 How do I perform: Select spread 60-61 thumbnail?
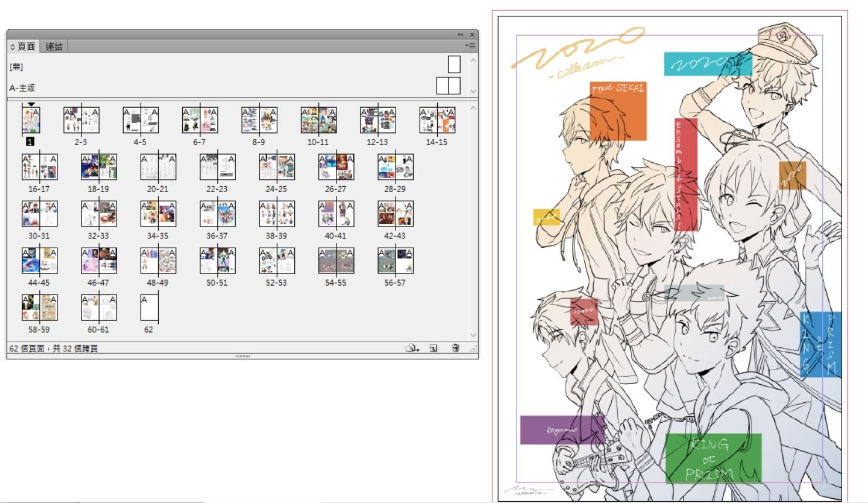(99, 307)
